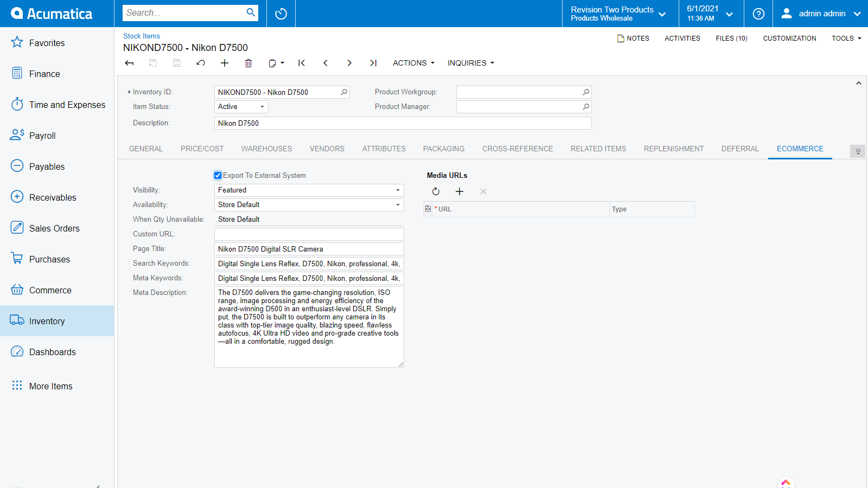Viewport: 868px width, 488px height.
Task: Switch to the Price/Cost tab
Action: pos(202,149)
